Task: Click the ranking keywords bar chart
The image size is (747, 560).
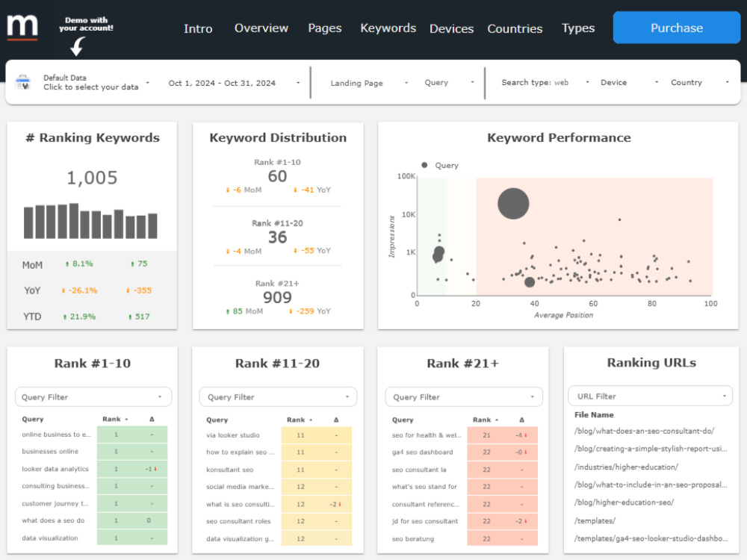Action: click(x=90, y=221)
